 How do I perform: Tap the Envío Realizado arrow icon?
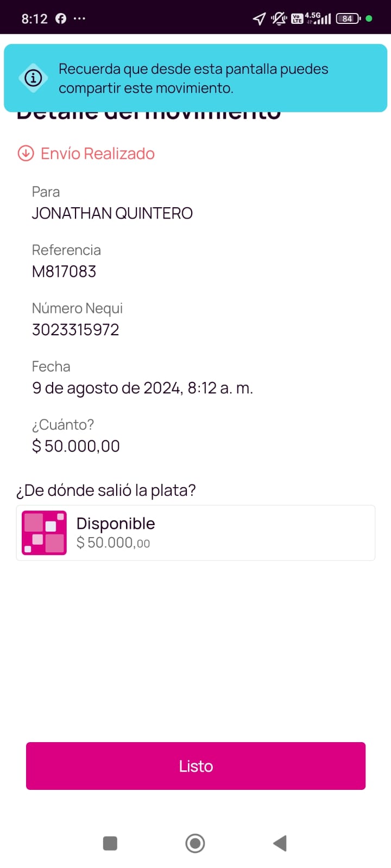click(x=26, y=154)
